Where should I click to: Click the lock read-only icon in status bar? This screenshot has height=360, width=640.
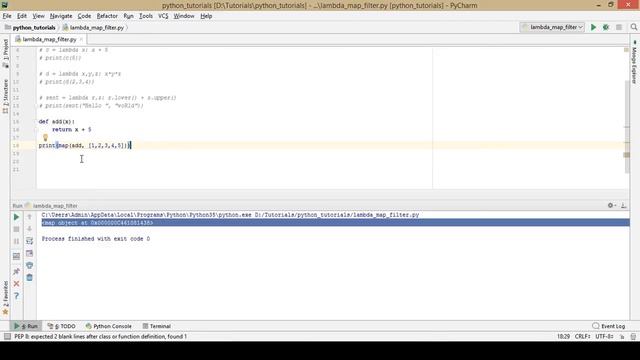pyautogui.click(x=622, y=337)
